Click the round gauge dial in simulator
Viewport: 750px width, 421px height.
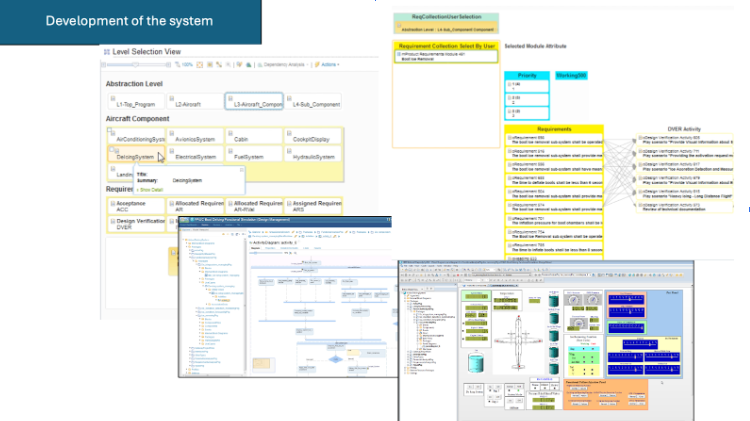tap(575, 300)
